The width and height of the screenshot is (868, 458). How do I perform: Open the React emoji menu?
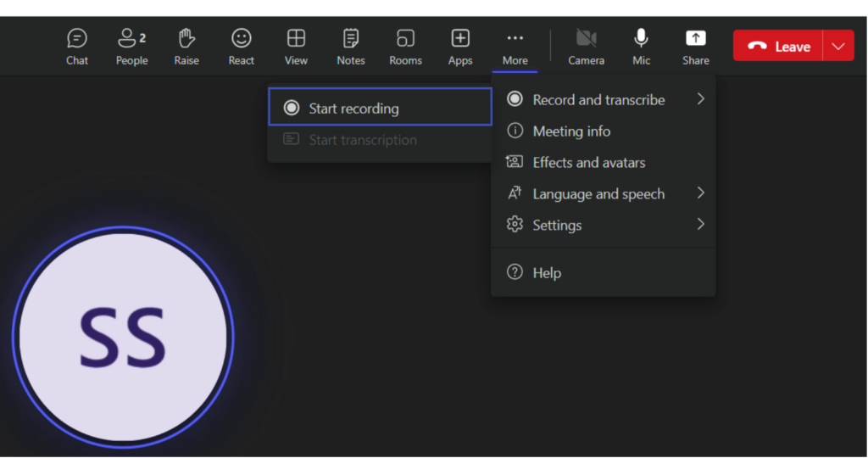coord(242,47)
